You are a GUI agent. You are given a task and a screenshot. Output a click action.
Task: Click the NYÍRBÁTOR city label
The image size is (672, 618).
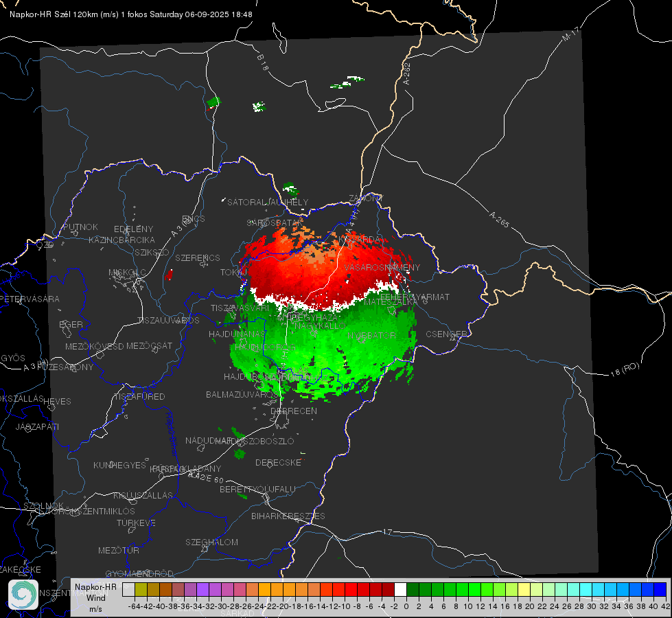click(371, 335)
